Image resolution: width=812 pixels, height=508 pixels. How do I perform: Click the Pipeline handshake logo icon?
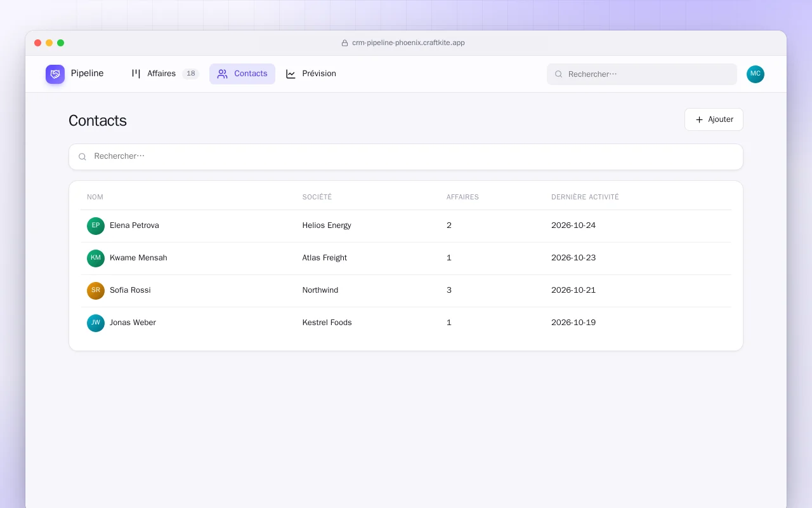click(x=55, y=74)
